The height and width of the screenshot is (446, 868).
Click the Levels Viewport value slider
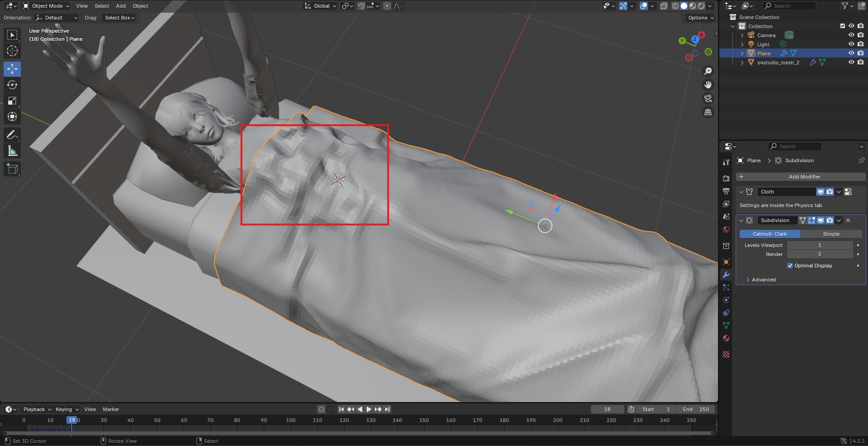(x=820, y=245)
